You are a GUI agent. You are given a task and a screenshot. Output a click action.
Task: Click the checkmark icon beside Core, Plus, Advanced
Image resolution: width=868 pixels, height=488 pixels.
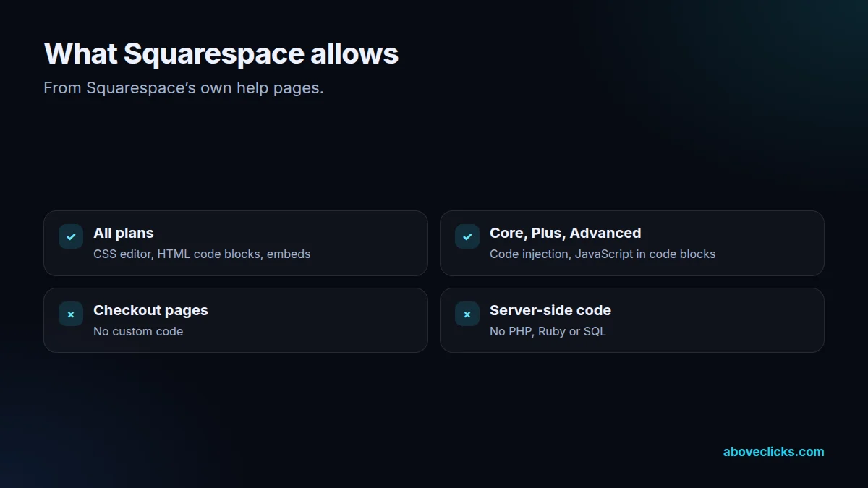467,236
